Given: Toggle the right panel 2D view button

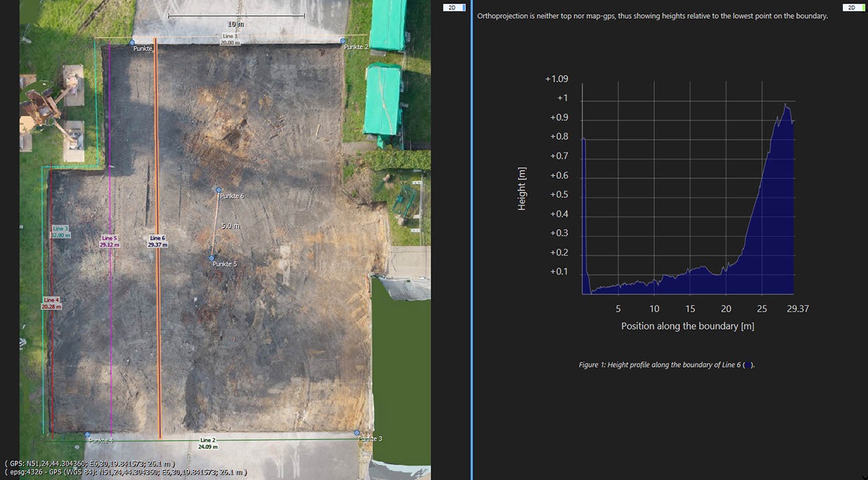Looking at the screenshot, I should pos(853,8).
